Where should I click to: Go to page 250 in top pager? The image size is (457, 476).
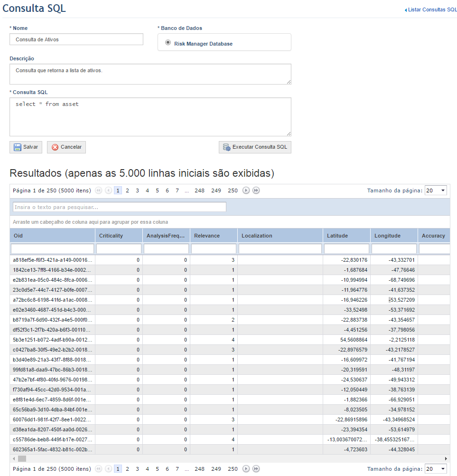[233, 190]
